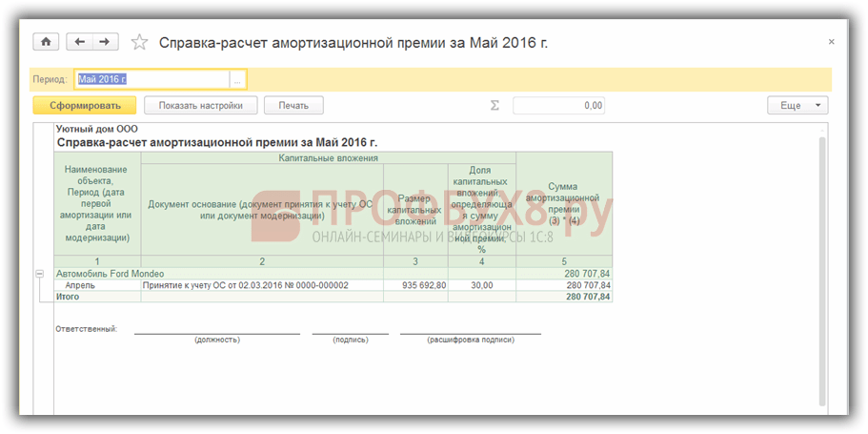The width and height of the screenshot is (868, 434).
Task: Select the 30,00 percentage cell
Action: tap(481, 285)
